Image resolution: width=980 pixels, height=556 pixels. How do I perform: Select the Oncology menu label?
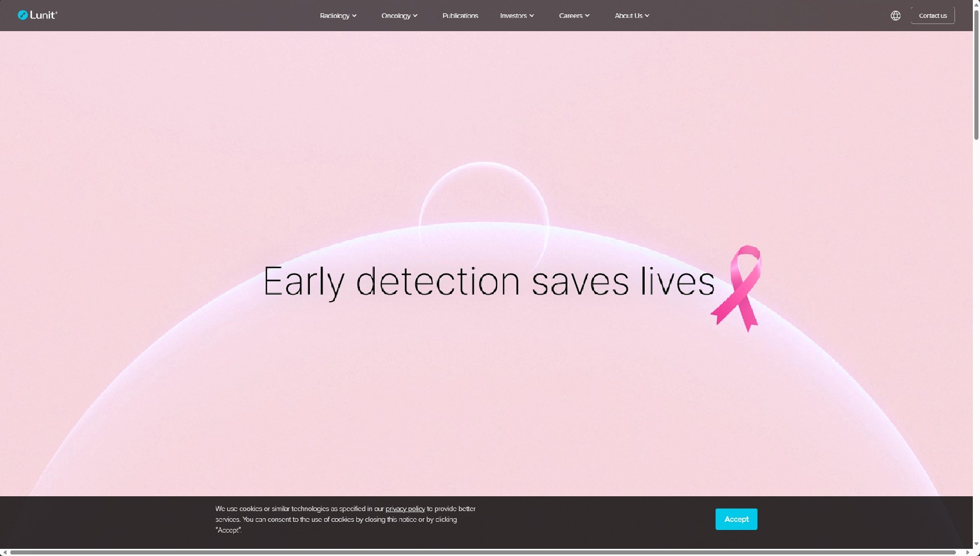coord(396,16)
